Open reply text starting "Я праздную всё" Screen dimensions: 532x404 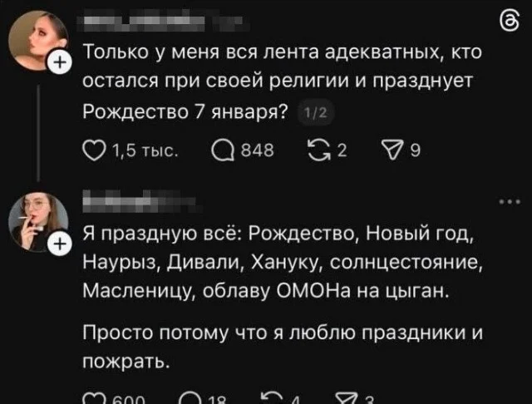(x=278, y=260)
